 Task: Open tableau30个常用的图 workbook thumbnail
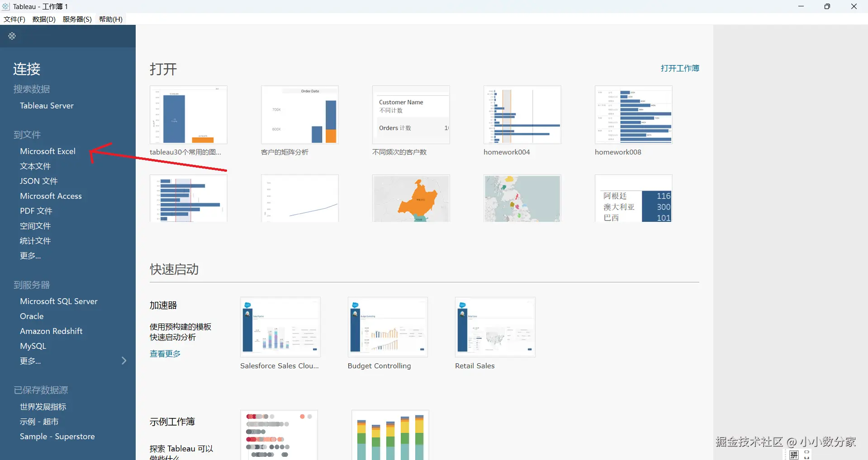pyautogui.click(x=189, y=115)
